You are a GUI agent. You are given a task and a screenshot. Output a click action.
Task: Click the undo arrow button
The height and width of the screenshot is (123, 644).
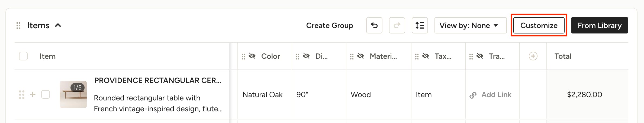click(x=374, y=25)
